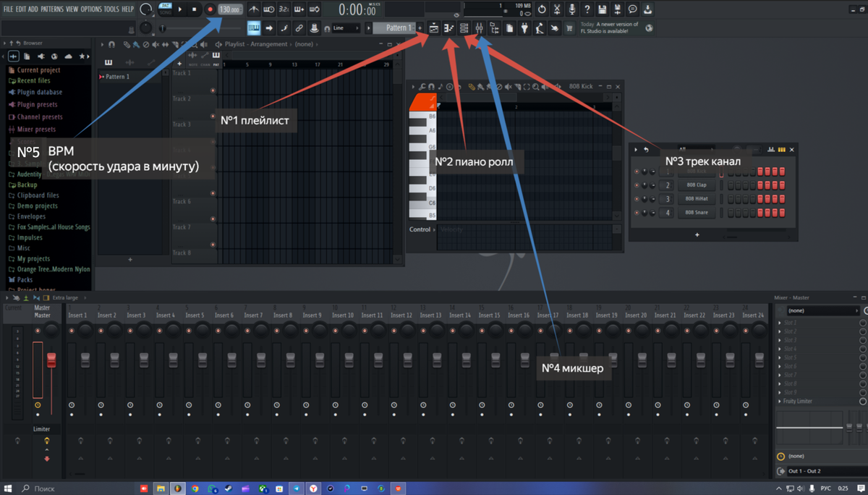Open the VIEW menu

72,9
